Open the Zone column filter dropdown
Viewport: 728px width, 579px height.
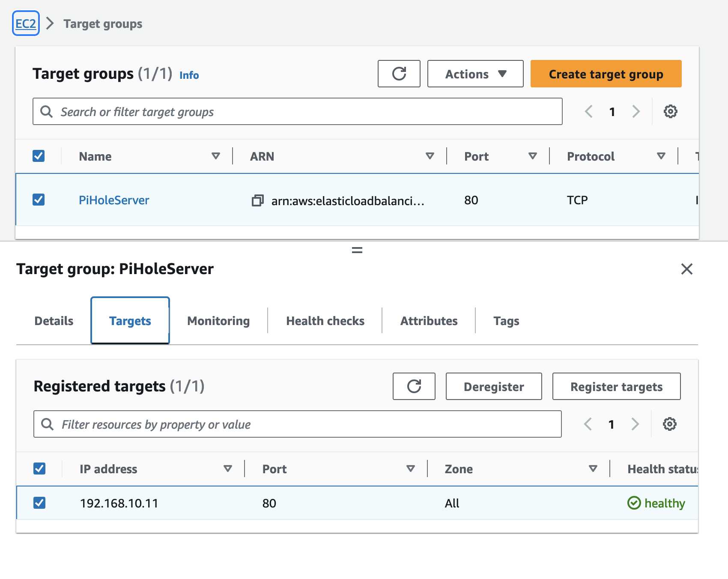pos(593,469)
